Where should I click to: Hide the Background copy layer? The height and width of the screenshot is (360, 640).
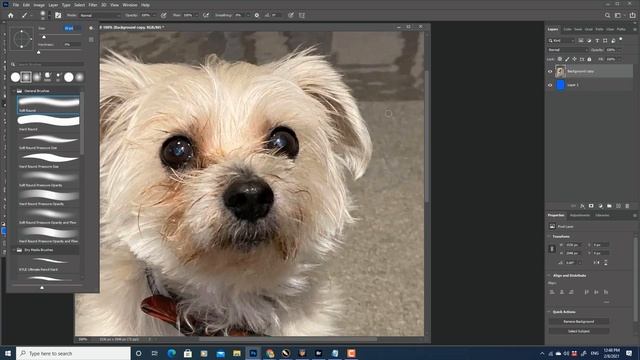click(550, 71)
